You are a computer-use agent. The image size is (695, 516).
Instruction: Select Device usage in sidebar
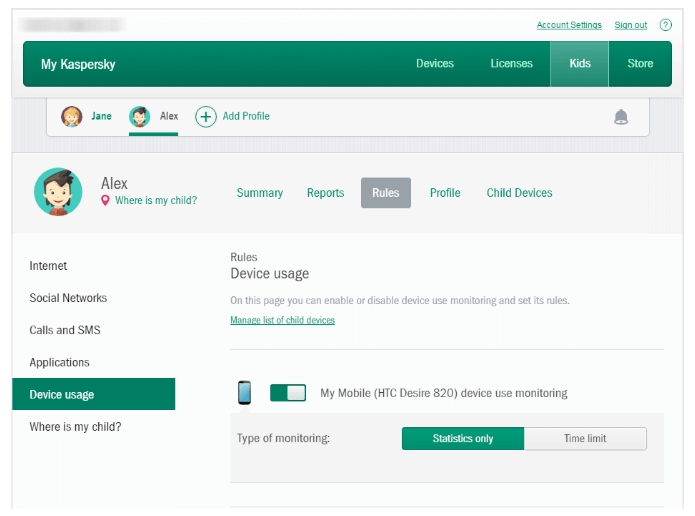click(94, 394)
